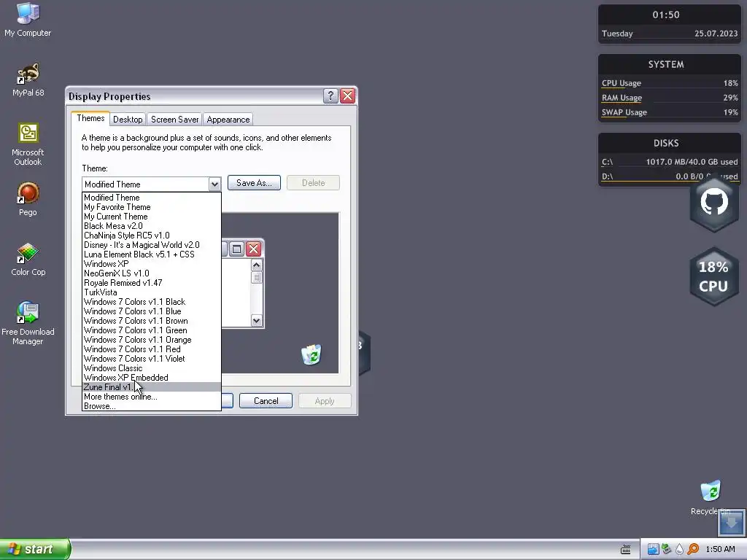Click the 1:50 AM taskbar clock

[x=720, y=549]
